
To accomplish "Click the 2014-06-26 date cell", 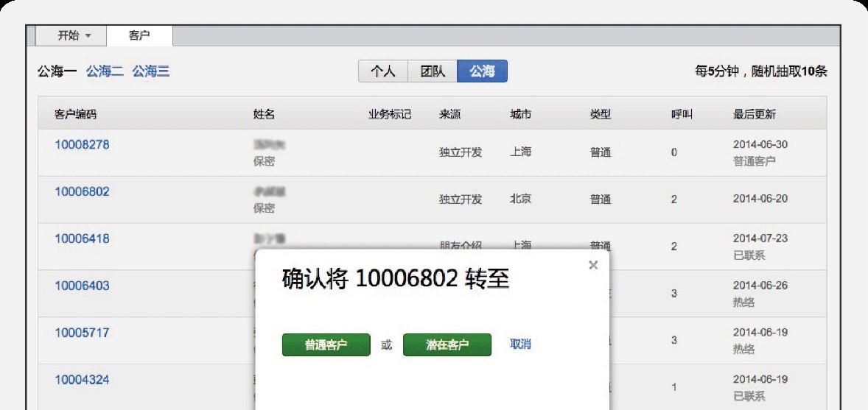I will [x=760, y=286].
